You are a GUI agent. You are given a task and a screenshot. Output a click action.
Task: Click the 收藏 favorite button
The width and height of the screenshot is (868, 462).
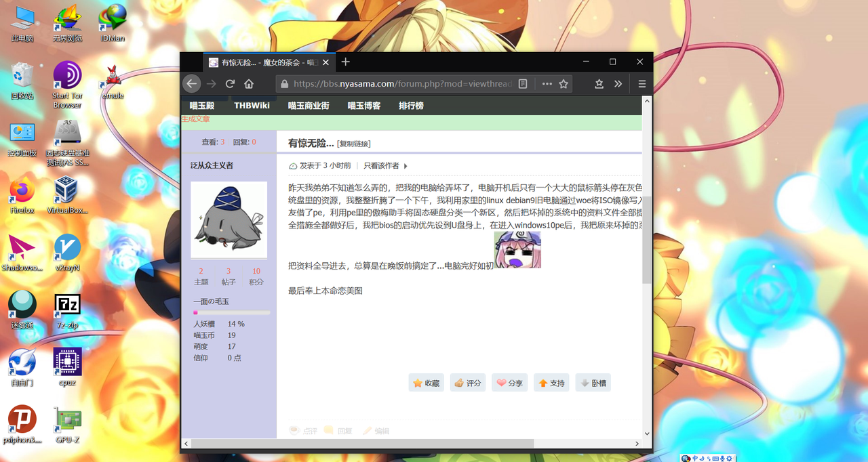(426, 383)
